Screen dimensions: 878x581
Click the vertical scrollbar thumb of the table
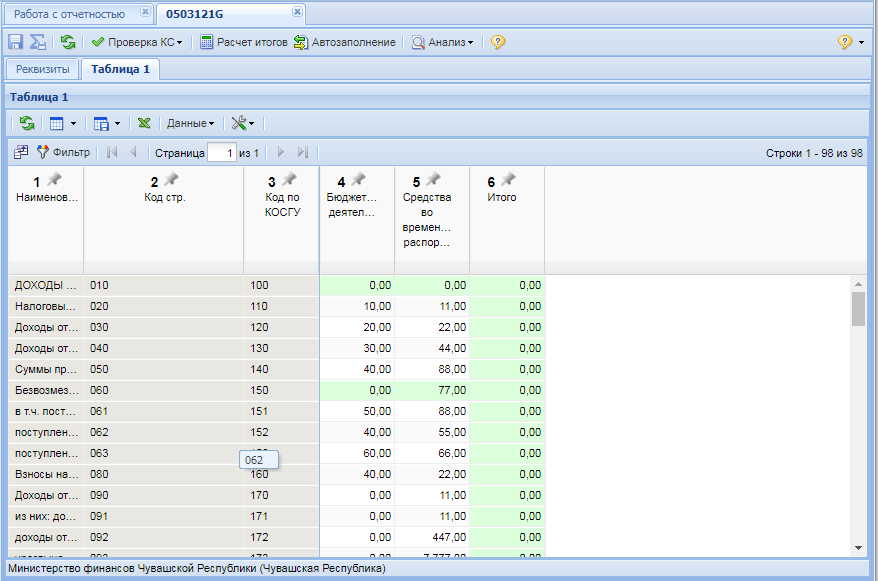(x=858, y=308)
